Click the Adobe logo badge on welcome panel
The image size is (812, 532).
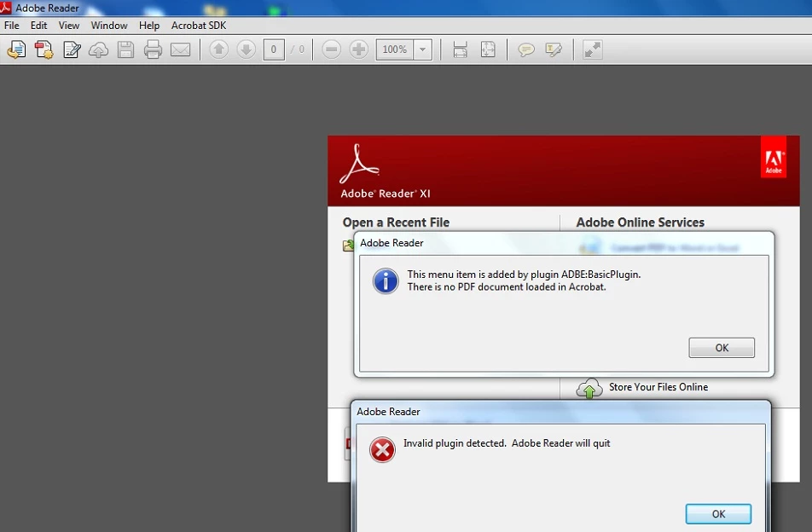[774, 158]
